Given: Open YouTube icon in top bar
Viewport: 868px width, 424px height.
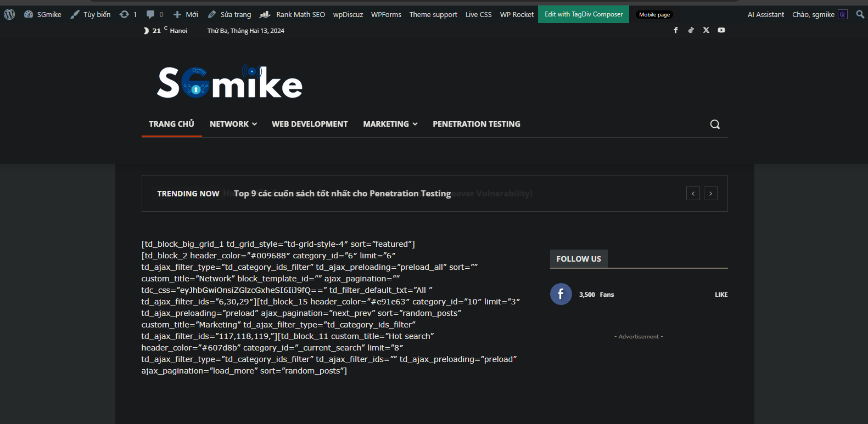Looking at the screenshot, I should click(x=721, y=30).
